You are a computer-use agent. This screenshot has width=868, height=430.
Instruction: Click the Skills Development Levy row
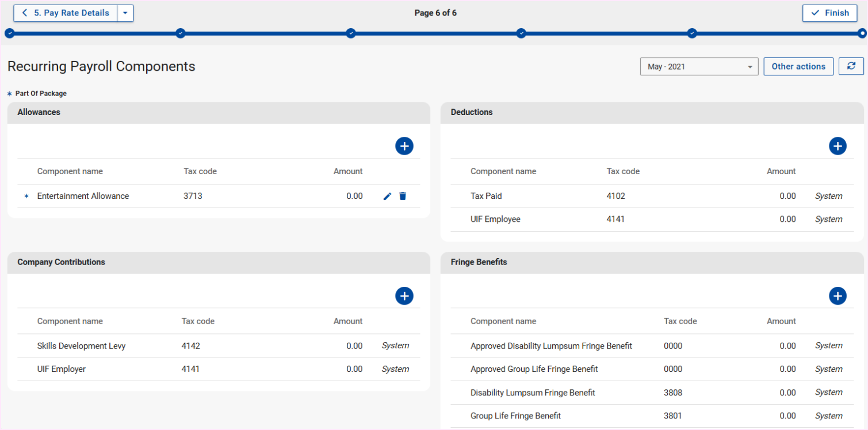(x=81, y=346)
